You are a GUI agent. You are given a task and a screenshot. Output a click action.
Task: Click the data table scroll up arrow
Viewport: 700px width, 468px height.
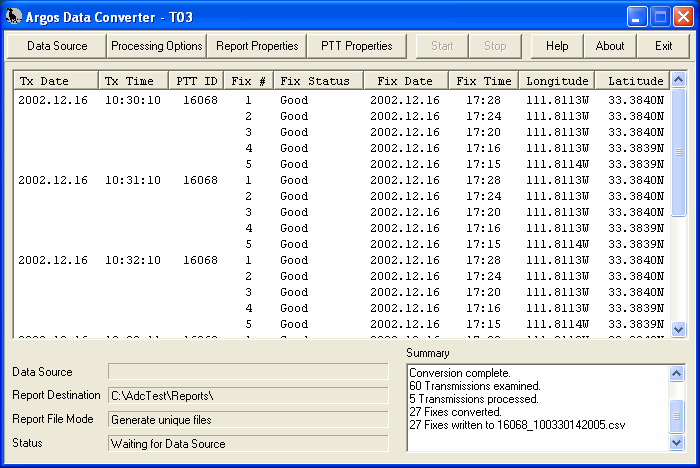pyautogui.click(x=679, y=80)
